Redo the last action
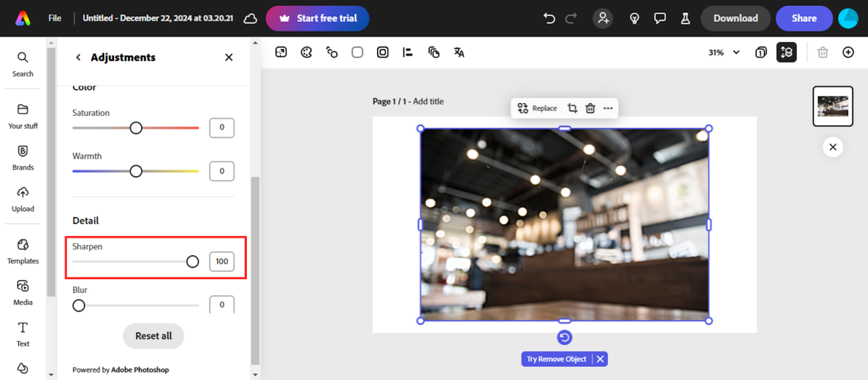 (x=571, y=18)
